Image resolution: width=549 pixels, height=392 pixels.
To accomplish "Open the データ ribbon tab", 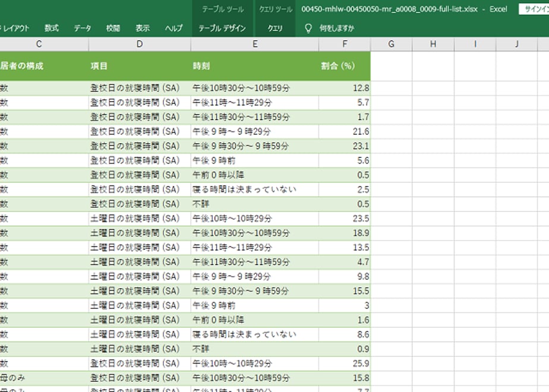I will (x=82, y=29).
